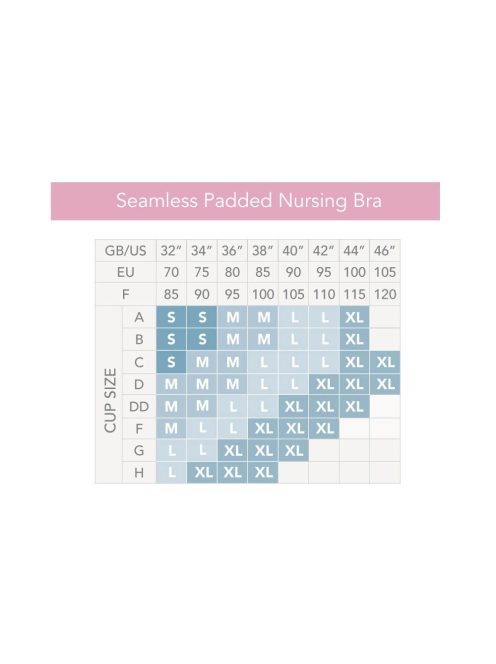The image size is (496, 664).
Task: Select the DD cup size label
Action: coord(139,407)
